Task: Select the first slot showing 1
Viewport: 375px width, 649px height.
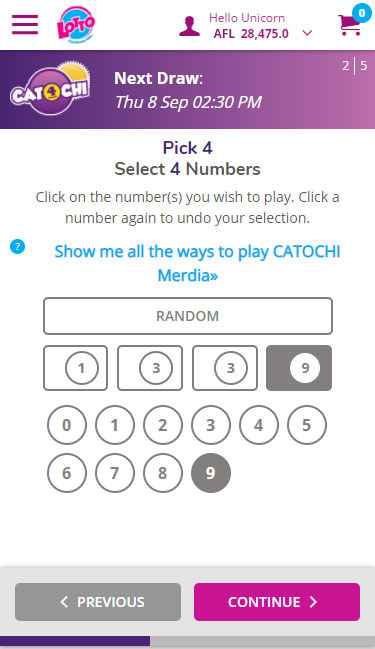Action: 76,368
